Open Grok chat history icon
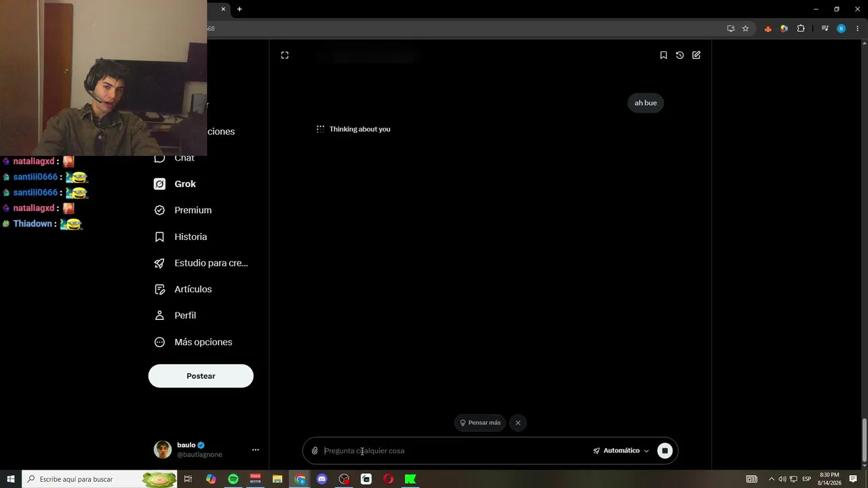 click(x=679, y=56)
